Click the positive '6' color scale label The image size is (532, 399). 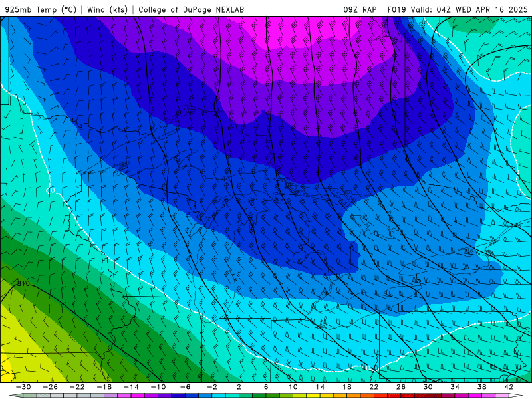pos(266,387)
